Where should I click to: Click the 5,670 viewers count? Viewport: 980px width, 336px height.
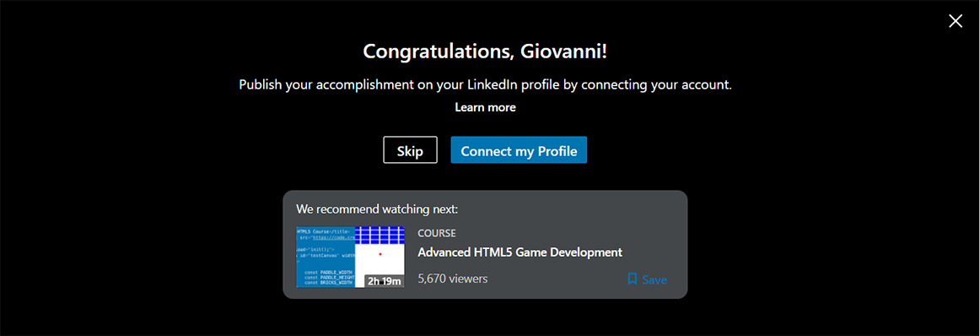coord(453,279)
